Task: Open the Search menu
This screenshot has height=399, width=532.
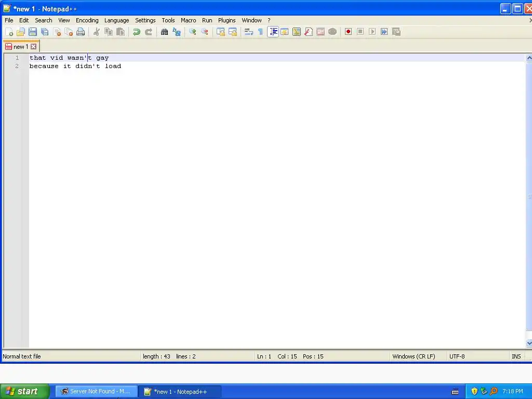Action: click(x=44, y=20)
